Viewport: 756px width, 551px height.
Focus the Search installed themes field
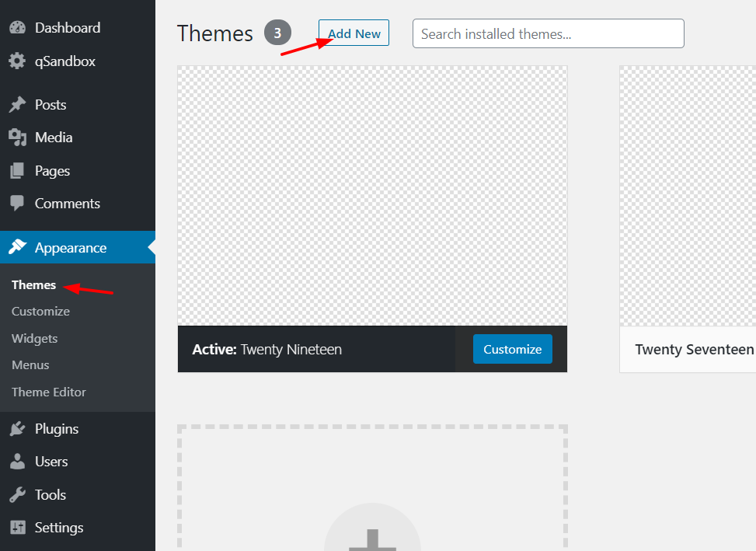point(549,33)
